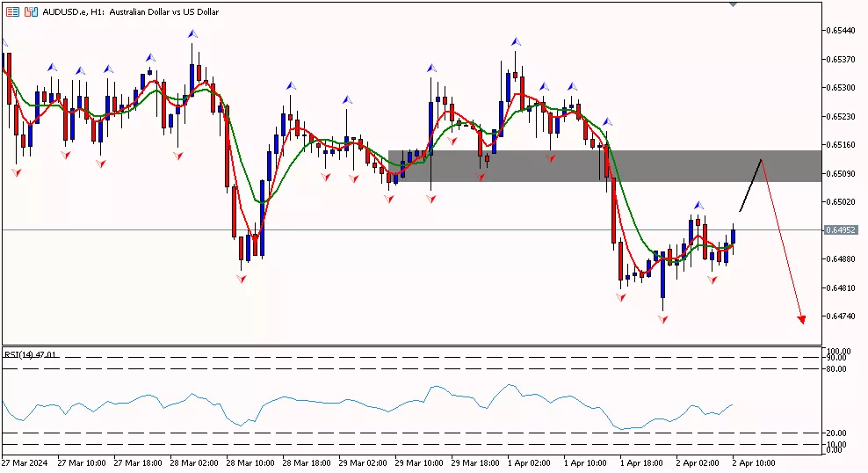Click the 0.65440 price scale label

click(x=840, y=31)
